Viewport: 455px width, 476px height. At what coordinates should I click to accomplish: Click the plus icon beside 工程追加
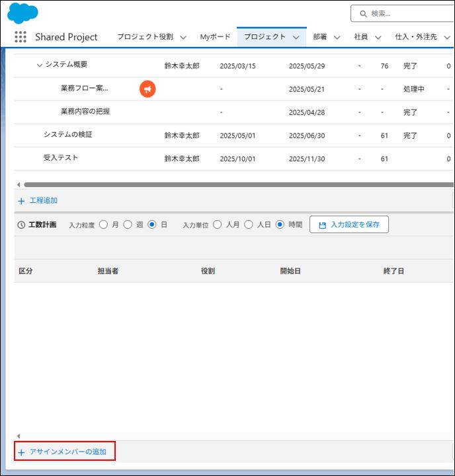click(x=21, y=201)
